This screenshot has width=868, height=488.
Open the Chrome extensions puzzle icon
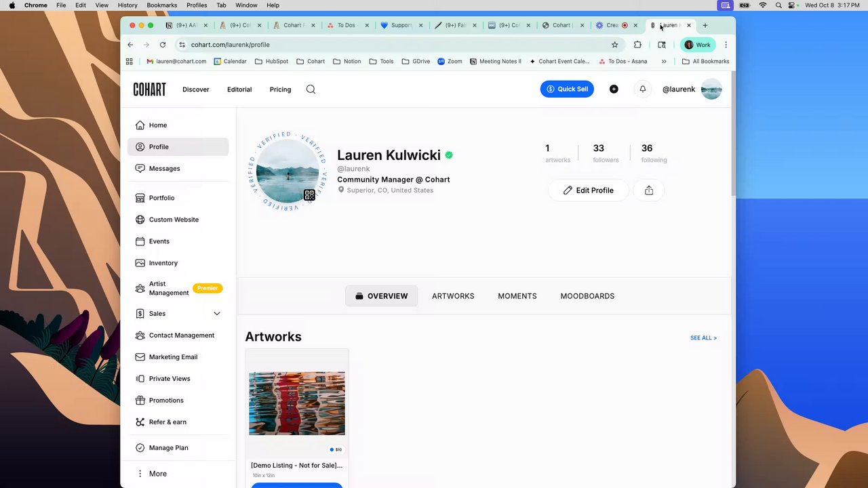[x=637, y=45]
